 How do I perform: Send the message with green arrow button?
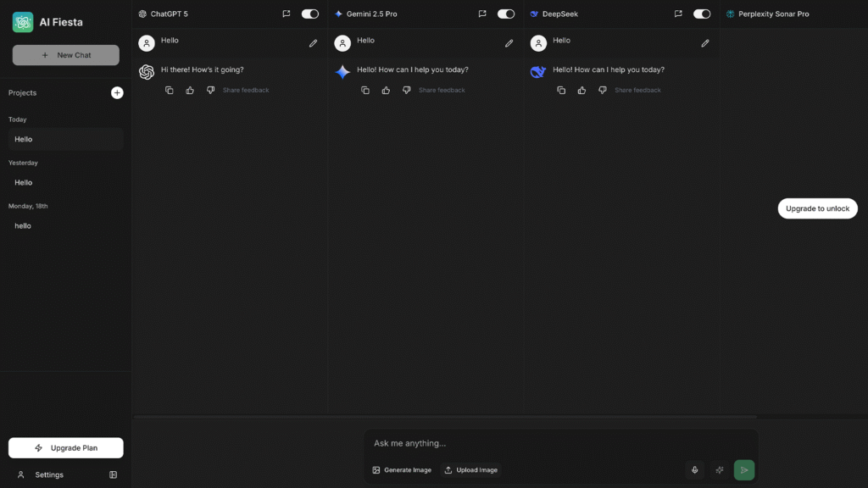coord(744,469)
